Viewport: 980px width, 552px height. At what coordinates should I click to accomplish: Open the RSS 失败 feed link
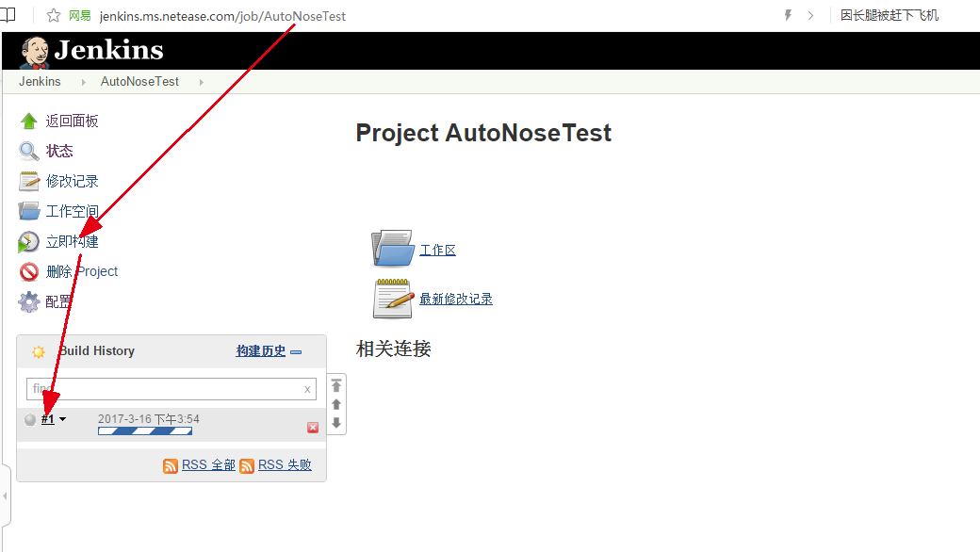[x=285, y=465]
